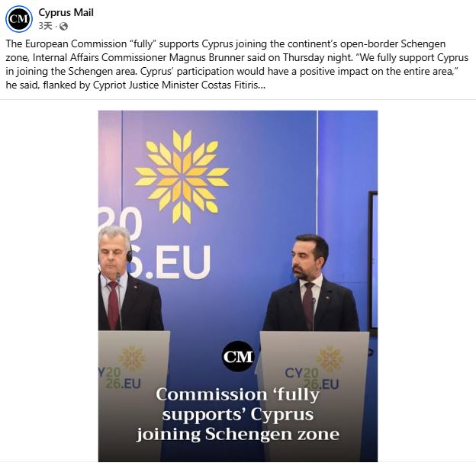
Task: Click the CM logo overlay on the photo
Action: tap(238, 356)
